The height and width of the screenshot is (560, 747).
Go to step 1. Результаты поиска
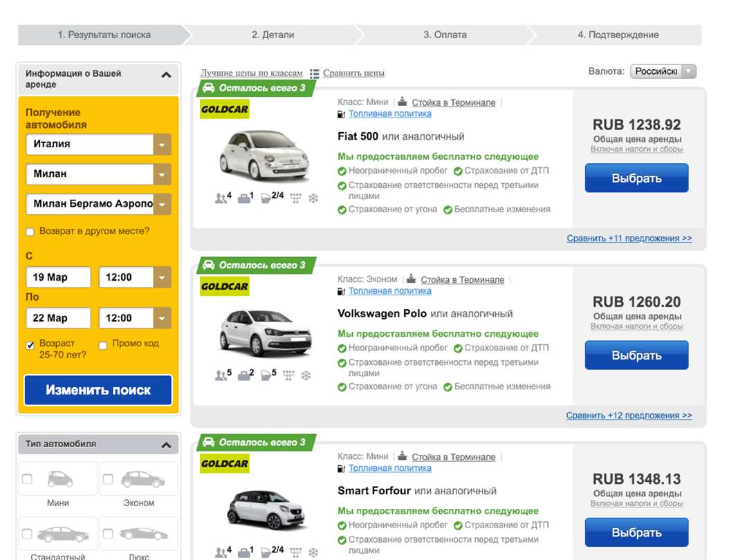tap(104, 35)
